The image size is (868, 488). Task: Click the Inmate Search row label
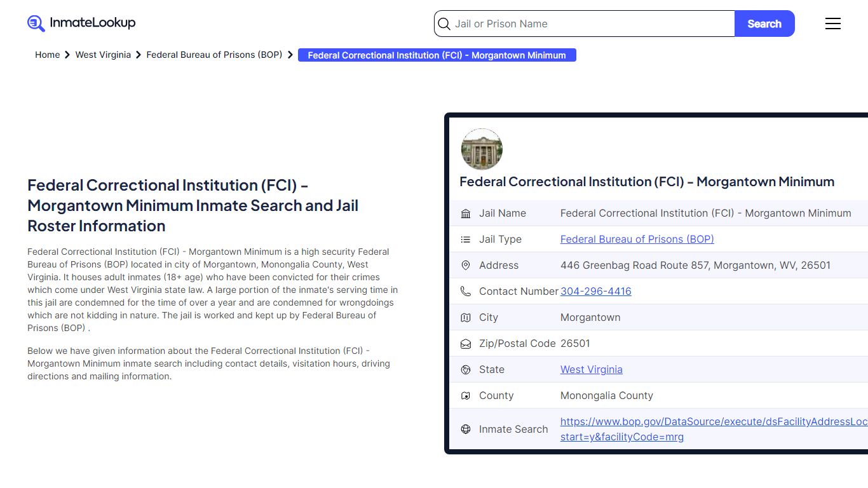(x=513, y=430)
